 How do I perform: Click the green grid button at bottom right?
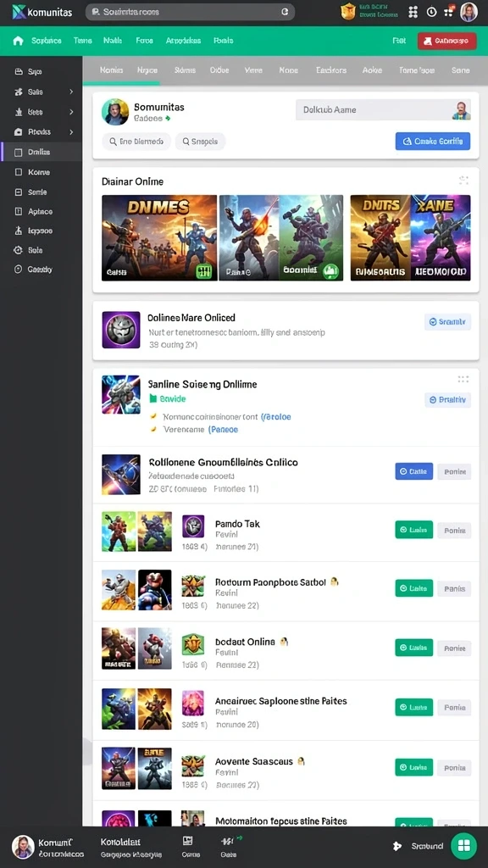[x=463, y=846]
